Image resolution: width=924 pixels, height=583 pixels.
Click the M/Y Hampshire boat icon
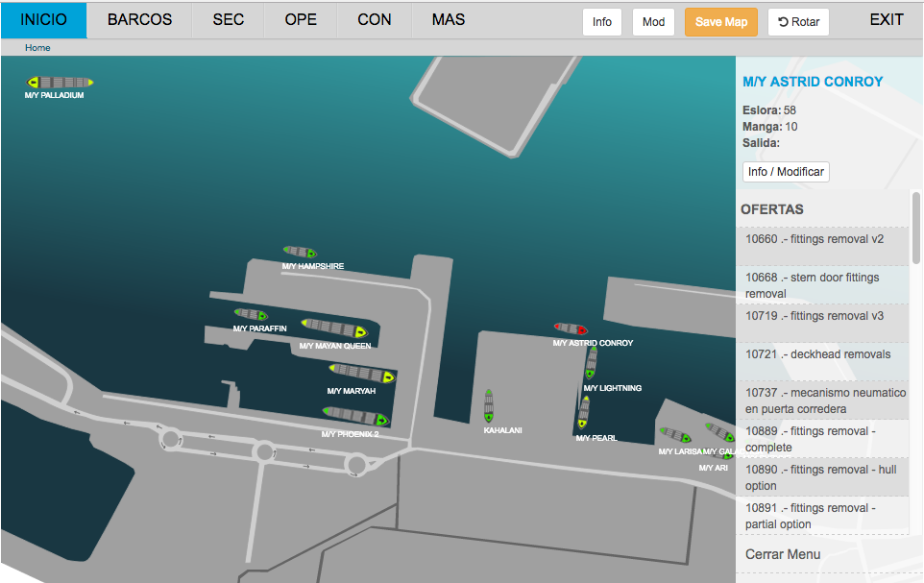[301, 253]
